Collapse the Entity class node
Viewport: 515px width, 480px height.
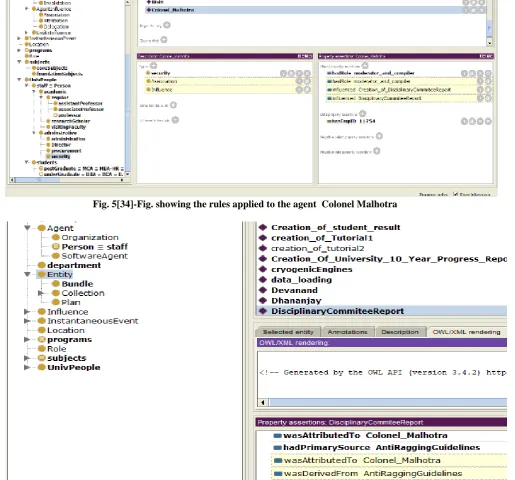click(x=27, y=274)
